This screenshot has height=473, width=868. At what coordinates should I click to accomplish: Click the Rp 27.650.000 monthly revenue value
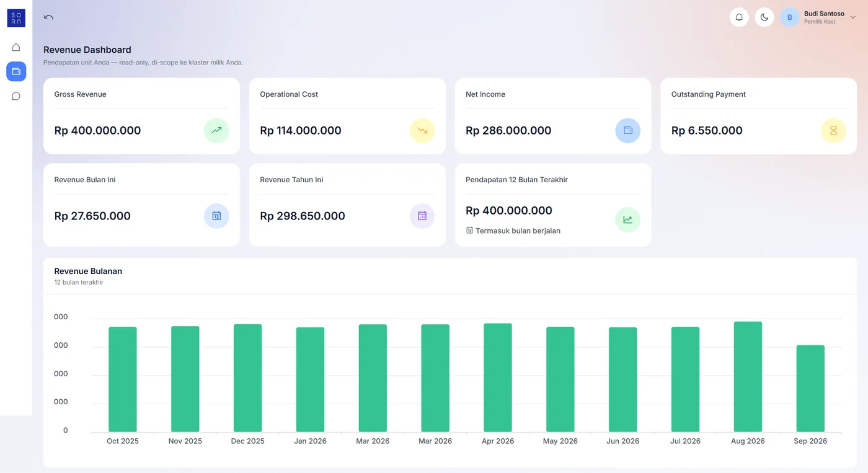coord(92,216)
